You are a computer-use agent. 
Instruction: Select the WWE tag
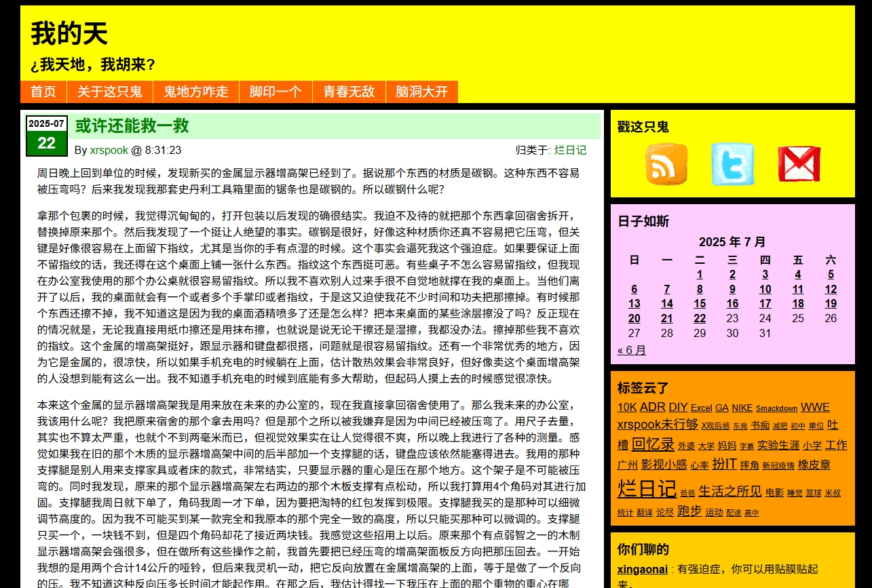815,408
